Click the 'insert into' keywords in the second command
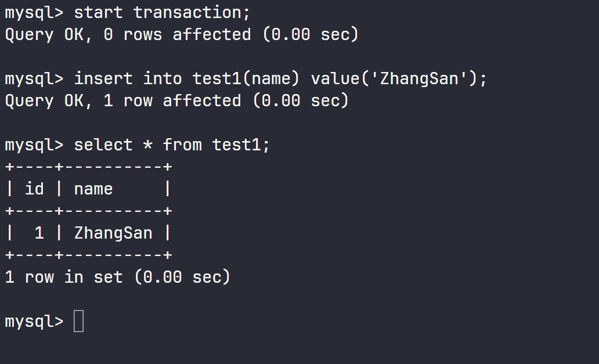This screenshot has height=364, width=599. (128, 78)
